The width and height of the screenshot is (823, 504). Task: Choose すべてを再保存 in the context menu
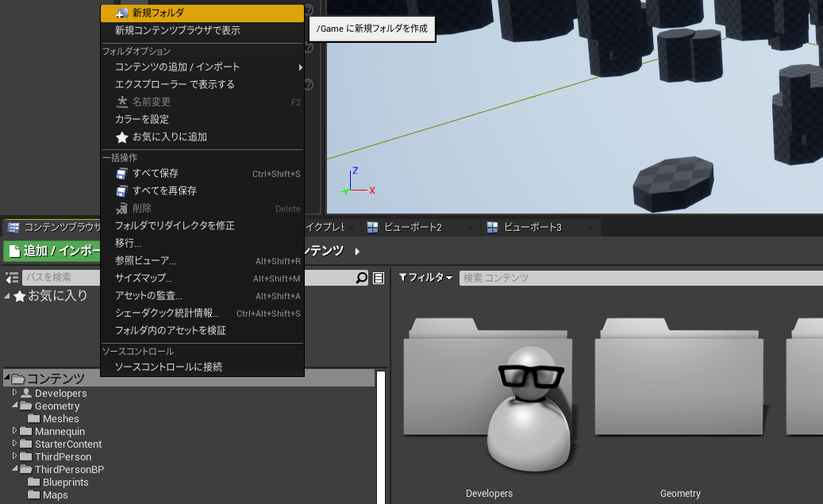click(202, 191)
